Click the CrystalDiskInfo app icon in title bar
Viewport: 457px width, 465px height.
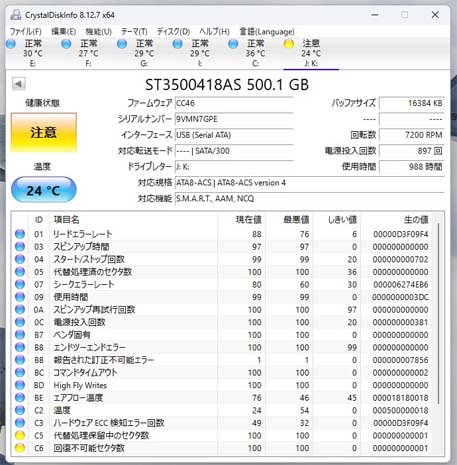click(15, 15)
